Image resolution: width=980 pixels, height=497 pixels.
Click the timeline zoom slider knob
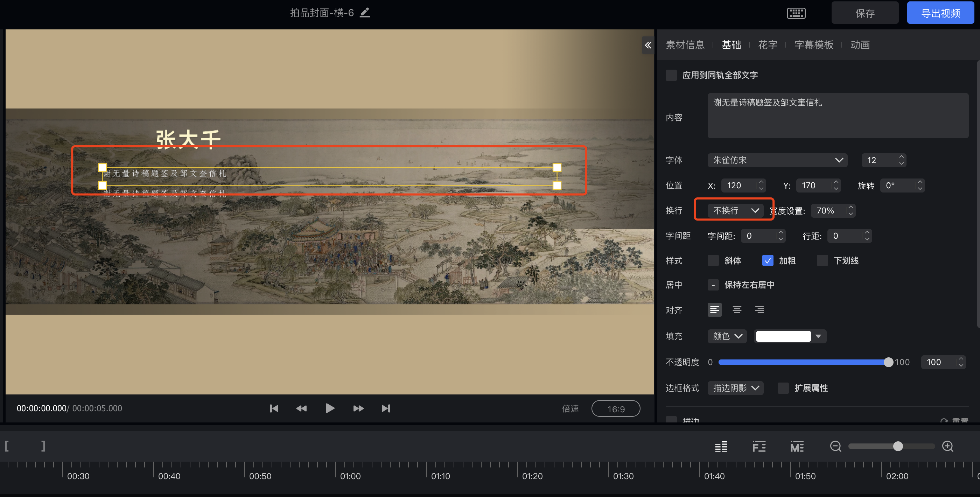(x=898, y=446)
